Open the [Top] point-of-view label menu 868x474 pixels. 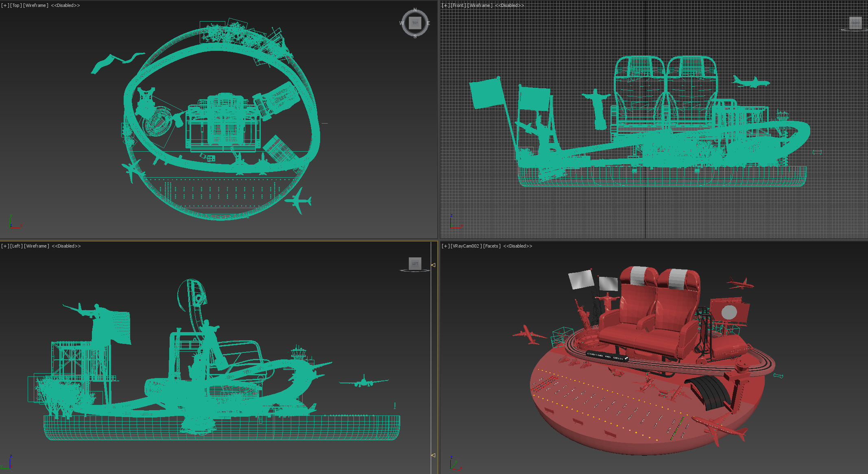16,5
